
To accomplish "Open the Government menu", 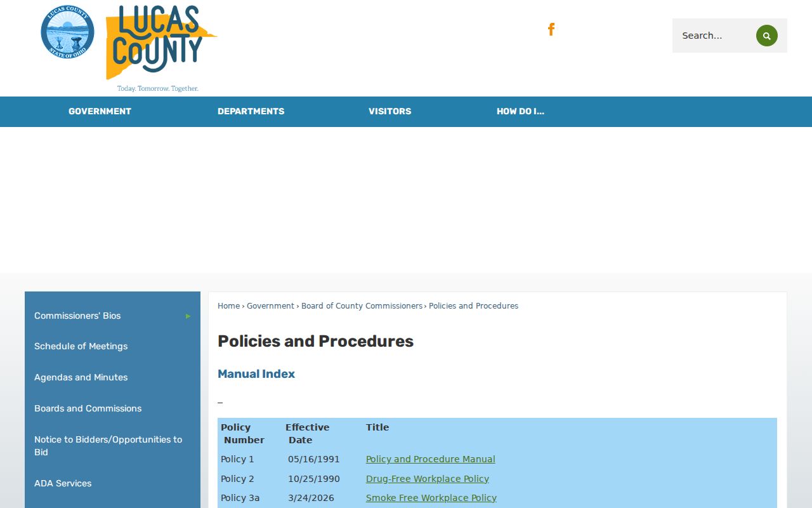I will tap(100, 112).
